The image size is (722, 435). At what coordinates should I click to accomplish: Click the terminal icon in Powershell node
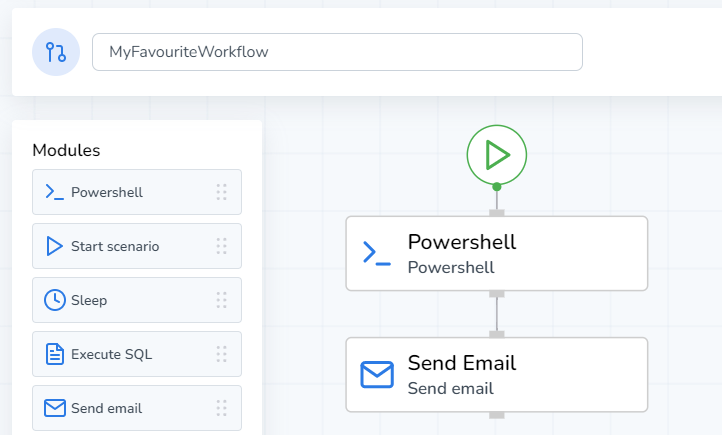click(377, 254)
